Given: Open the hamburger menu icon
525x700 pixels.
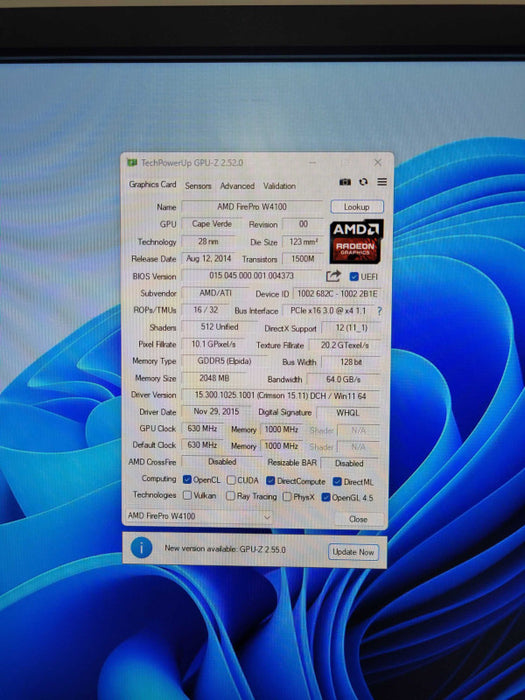Looking at the screenshot, I should (382, 182).
